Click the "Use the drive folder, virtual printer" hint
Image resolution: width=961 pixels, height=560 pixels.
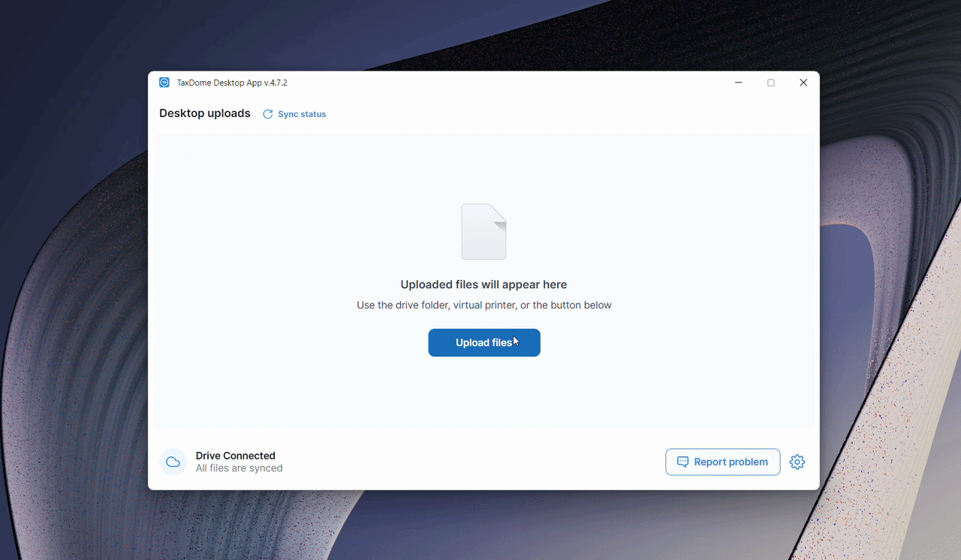pos(484,306)
